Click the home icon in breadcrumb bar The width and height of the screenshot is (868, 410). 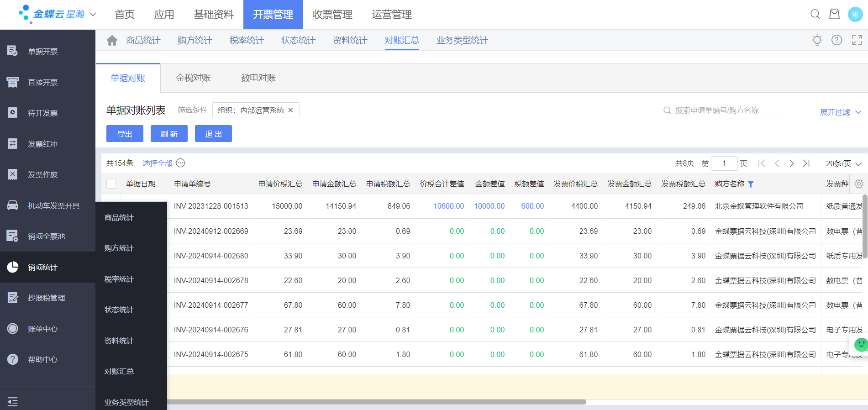[112, 40]
